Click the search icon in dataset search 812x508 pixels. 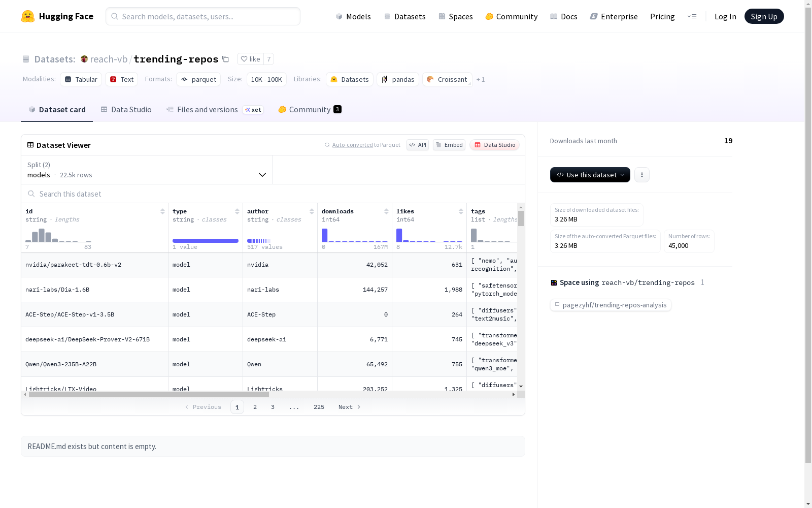coord(31,194)
